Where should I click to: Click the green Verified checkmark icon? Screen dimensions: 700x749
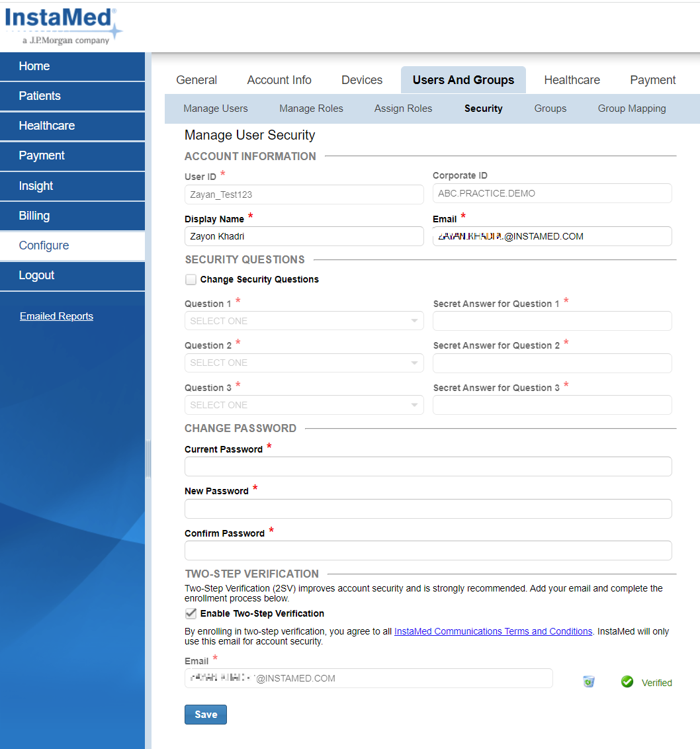(627, 682)
